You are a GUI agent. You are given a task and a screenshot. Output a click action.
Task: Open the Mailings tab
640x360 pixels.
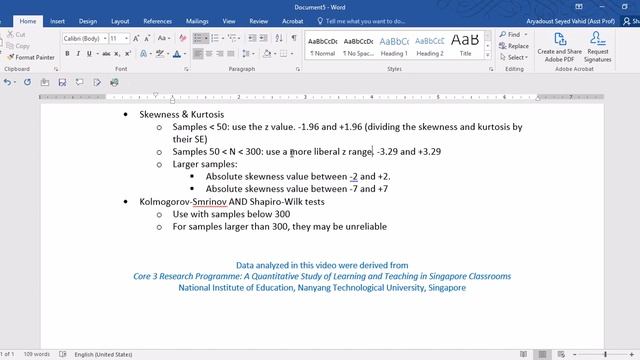pos(197,21)
